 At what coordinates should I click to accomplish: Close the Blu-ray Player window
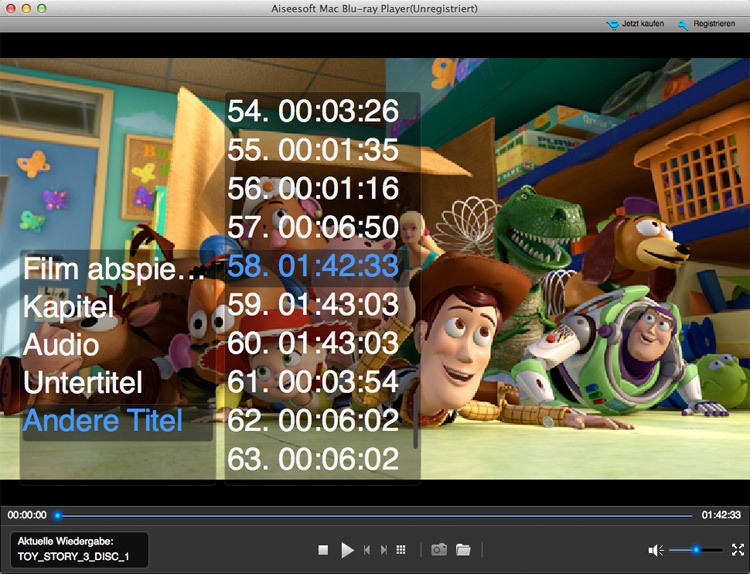(11, 8)
